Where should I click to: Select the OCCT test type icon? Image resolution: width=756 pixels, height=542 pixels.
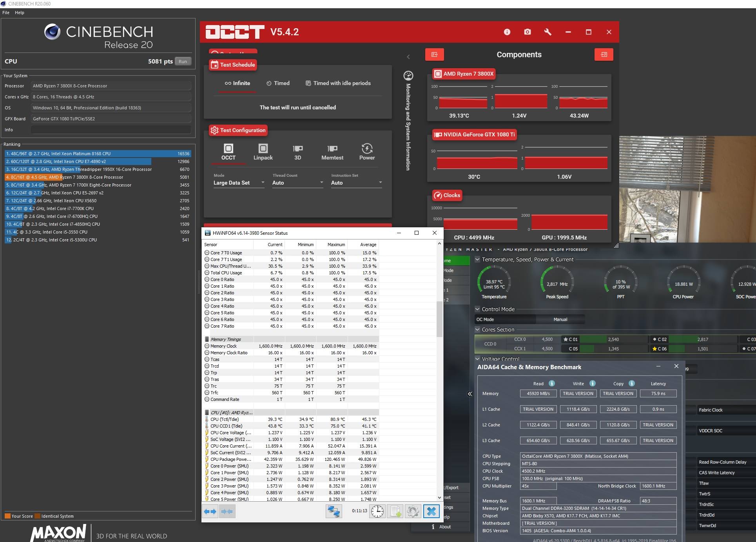(x=228, y=149)
